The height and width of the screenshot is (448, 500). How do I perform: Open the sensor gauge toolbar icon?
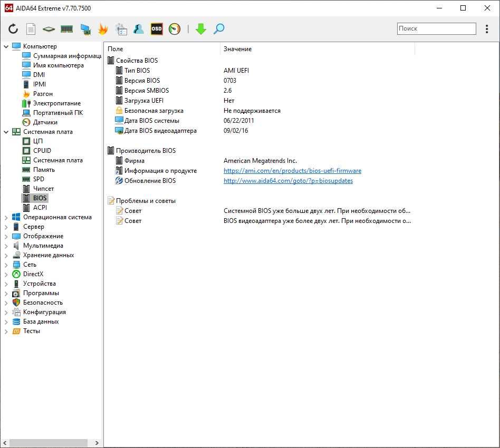point(175,29)
